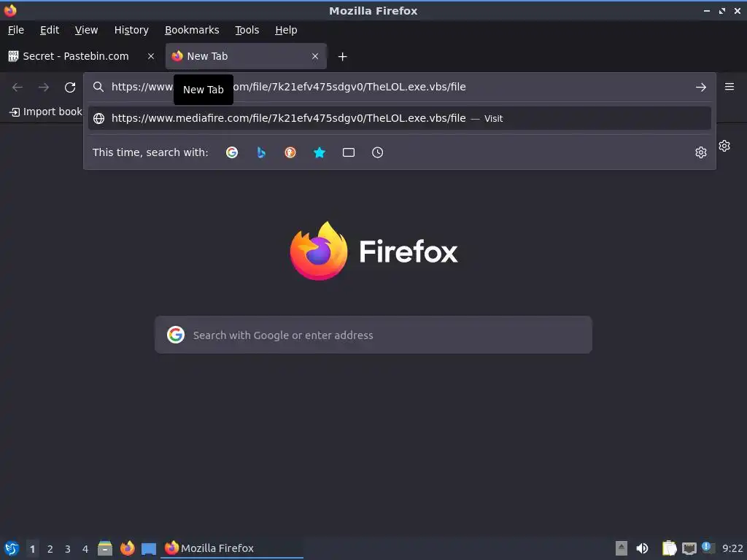Open new tab page personalize gear

[724, 146]
